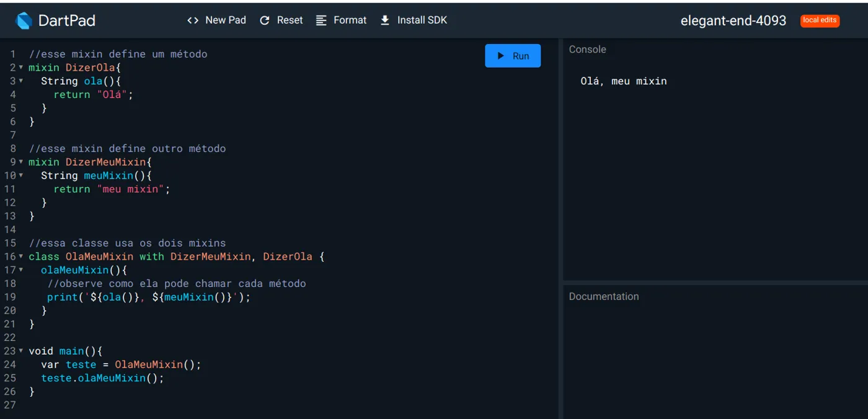Click 'DizerMeuMixin' in the with clause on line 16
Viewport: 868px width, 419px height.
click(210, 257)
